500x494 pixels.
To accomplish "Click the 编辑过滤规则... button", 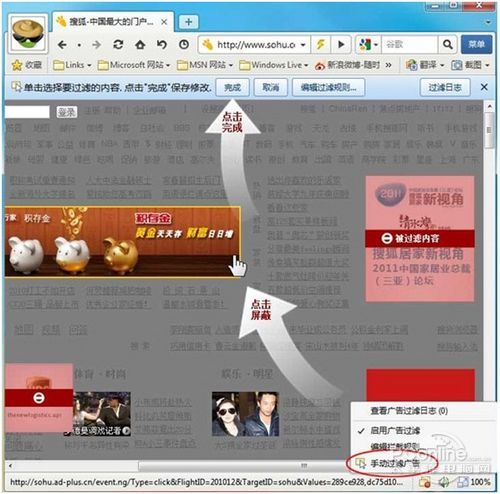I will point(328,87).
